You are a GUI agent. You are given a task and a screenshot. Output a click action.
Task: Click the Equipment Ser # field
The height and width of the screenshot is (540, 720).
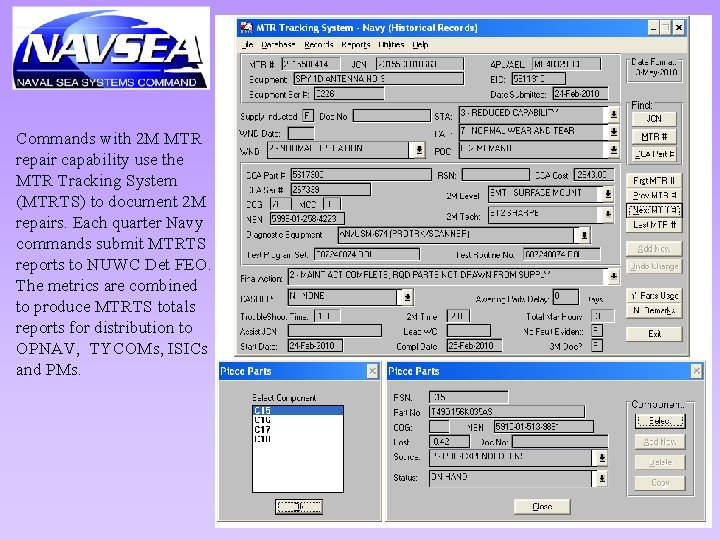(349, 94)
